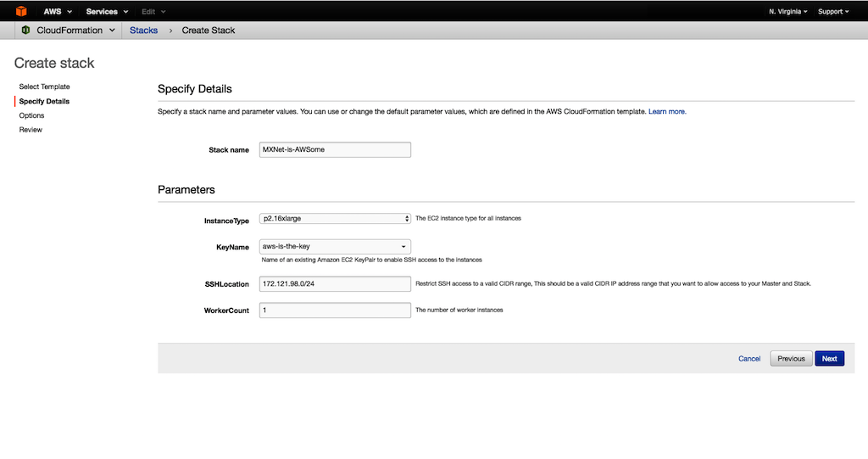This screenshot has height=459, width=868.
Task: Select the Options step
Action: 31,115
